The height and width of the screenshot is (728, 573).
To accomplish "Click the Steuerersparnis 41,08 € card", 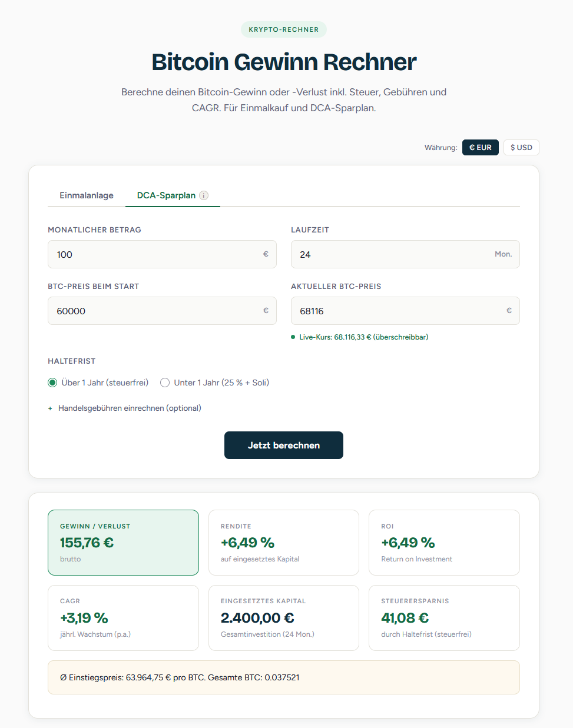I will tap(444, 618).
